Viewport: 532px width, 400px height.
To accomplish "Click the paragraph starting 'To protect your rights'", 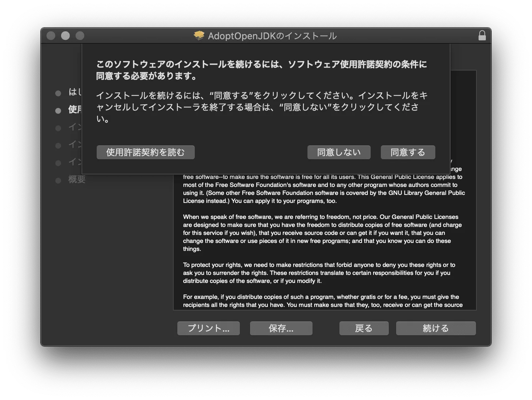I will [319, 273].
